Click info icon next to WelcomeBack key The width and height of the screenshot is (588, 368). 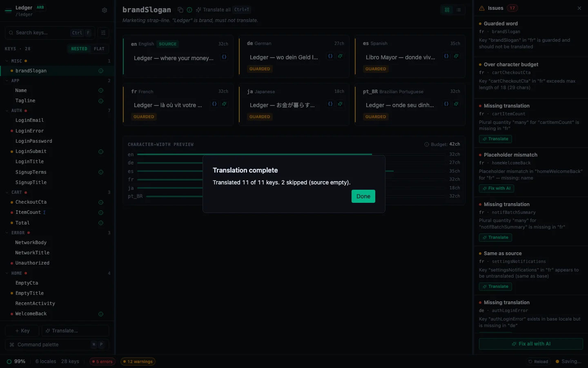point(101,314)
